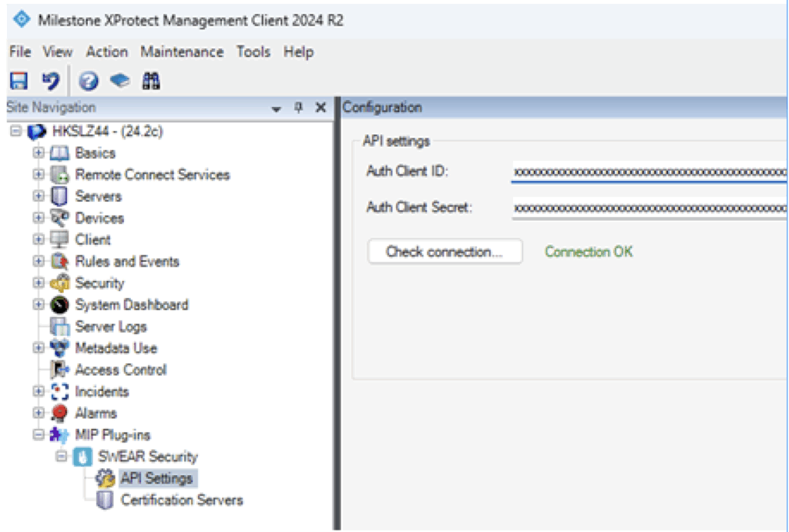The image size is (789, 532).
Task: Click the System Dashboard gauge icon
Action: click(59, 305)
